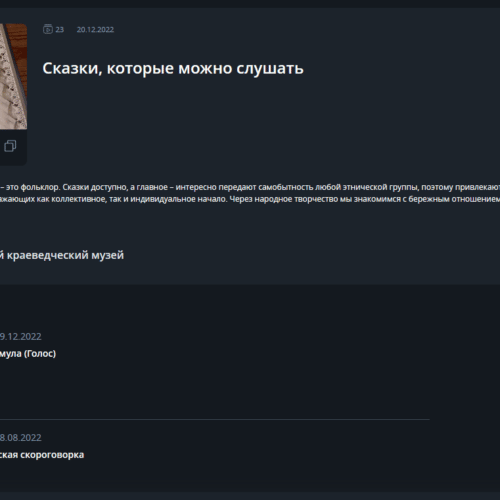
Task: Click the word 'Сказки' starting the heading
Action: click(72, 69)
